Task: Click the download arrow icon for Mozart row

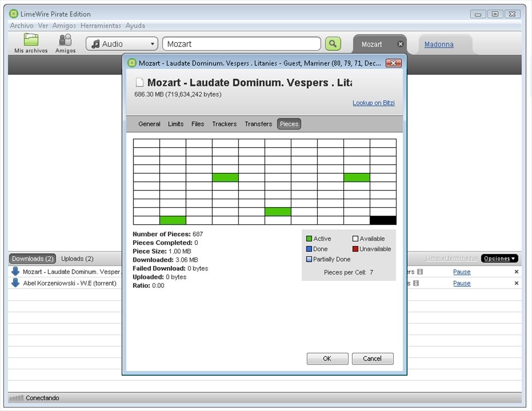Action: [15, 271]
